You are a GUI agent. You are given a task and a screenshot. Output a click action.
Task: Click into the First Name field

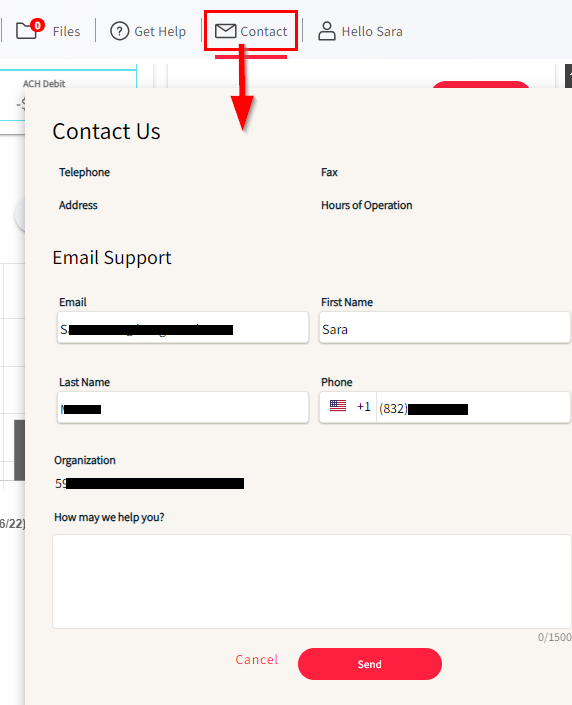[x=445, y=328]
